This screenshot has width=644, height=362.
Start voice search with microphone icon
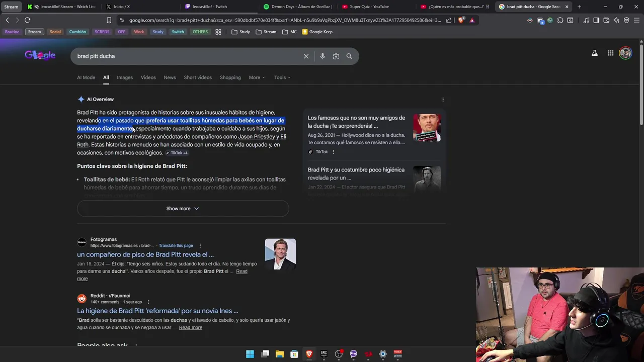click(x=323, y=56)
